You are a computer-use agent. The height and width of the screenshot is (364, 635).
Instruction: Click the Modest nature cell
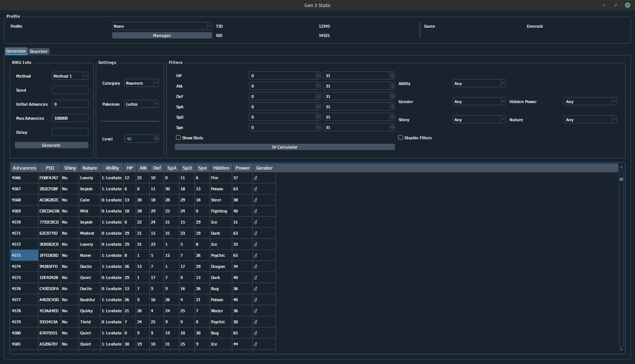[89, 233]
